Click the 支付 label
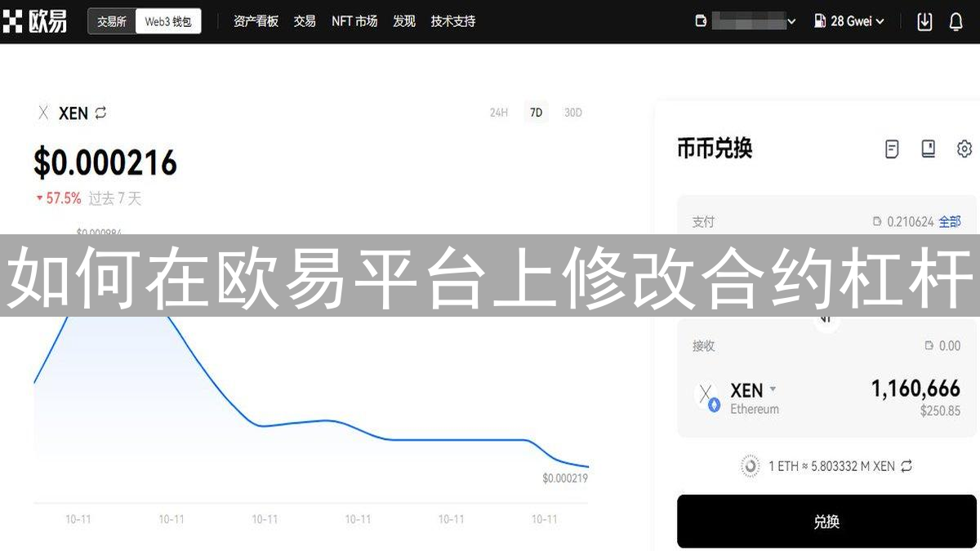This screenshot has height=551, width=980. [703, 221]
